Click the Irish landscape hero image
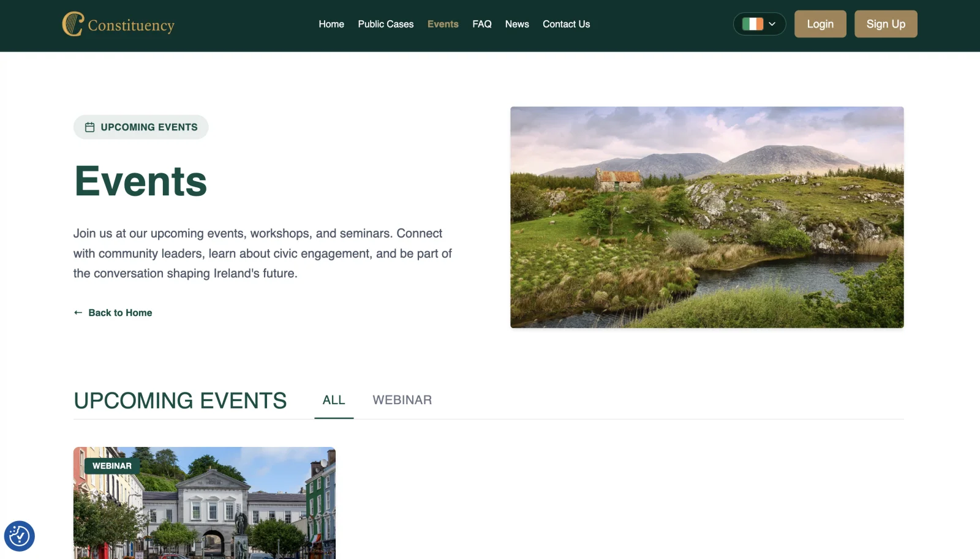The width and height of the screenshot is (980, 559). click(x=707, y=217)
